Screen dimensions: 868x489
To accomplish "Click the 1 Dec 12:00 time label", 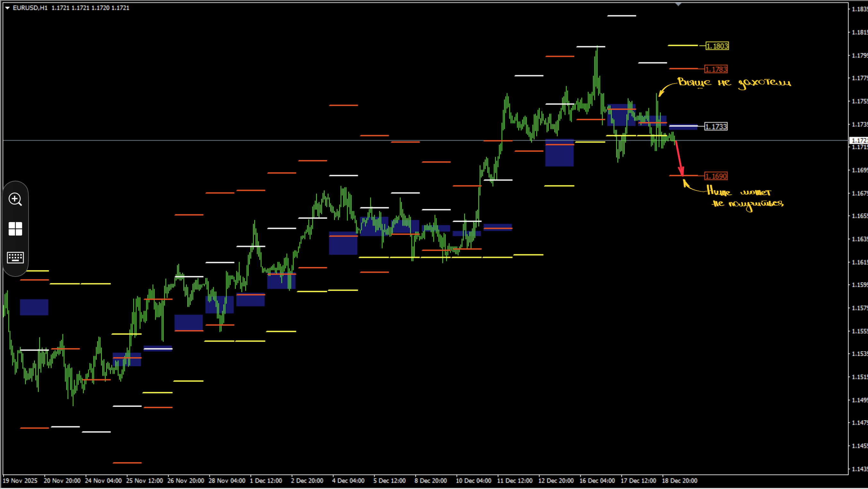I will point(266,481).
